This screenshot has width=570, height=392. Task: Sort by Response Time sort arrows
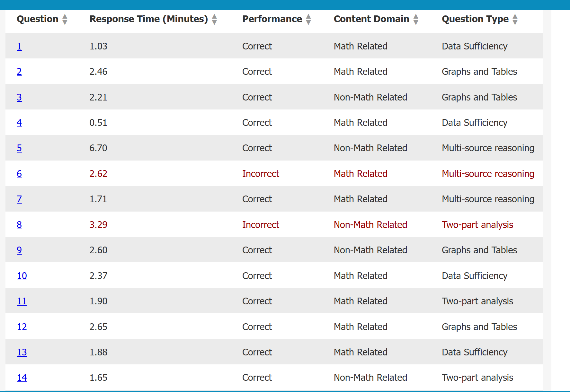coord(215,19)
